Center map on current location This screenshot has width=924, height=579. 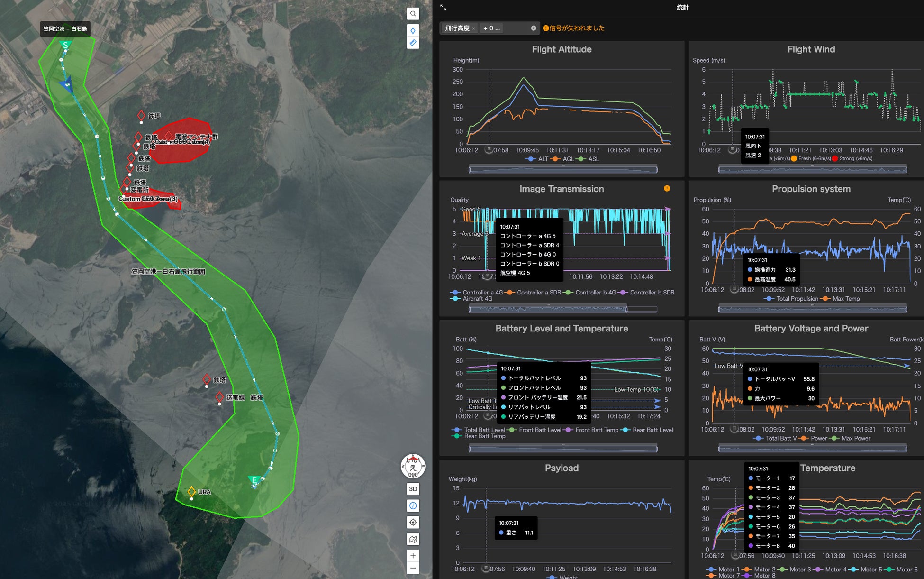pos(413,522)
